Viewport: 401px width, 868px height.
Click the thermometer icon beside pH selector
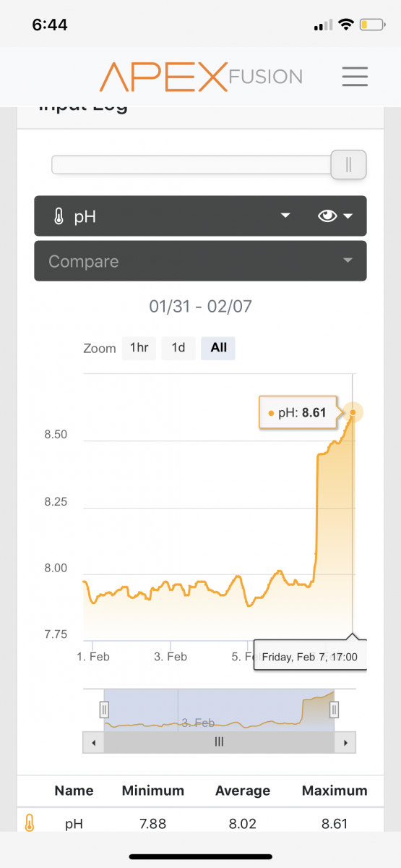tap(59, 216)
